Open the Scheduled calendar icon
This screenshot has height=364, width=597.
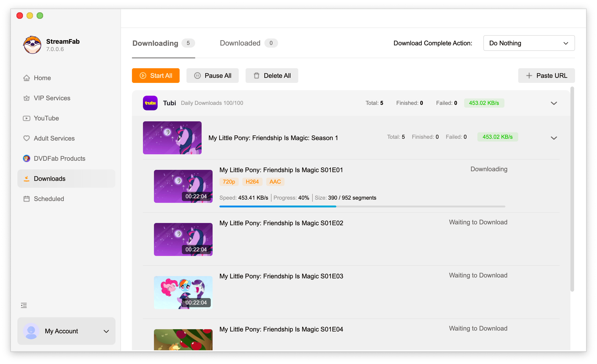27,199
